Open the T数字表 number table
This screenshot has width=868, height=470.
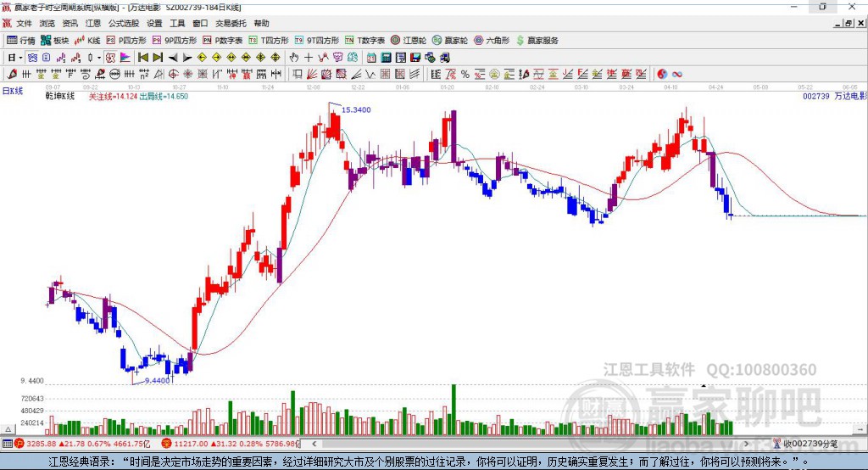coord(364,41)
